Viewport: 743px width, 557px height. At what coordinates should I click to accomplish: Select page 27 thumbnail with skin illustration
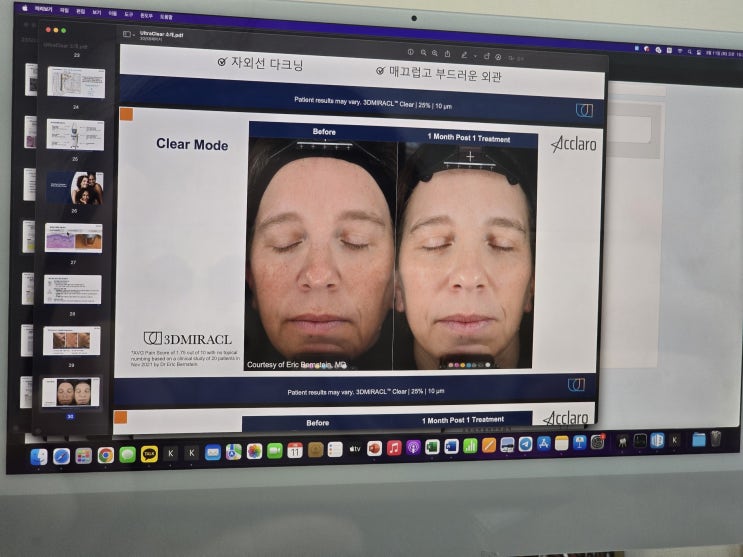(73, 238)
